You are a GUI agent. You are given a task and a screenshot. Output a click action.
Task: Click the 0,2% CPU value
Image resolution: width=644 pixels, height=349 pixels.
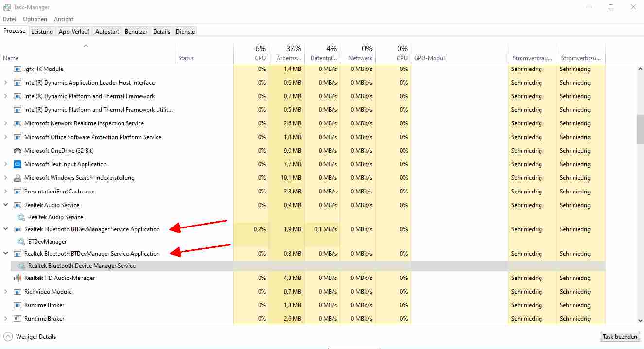260,229
